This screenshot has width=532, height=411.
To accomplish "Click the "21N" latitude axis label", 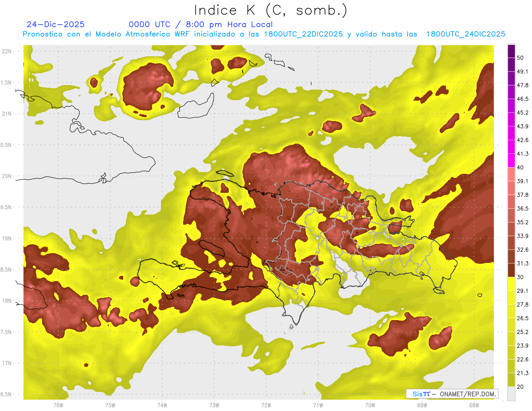I will (x=7, y=114).
